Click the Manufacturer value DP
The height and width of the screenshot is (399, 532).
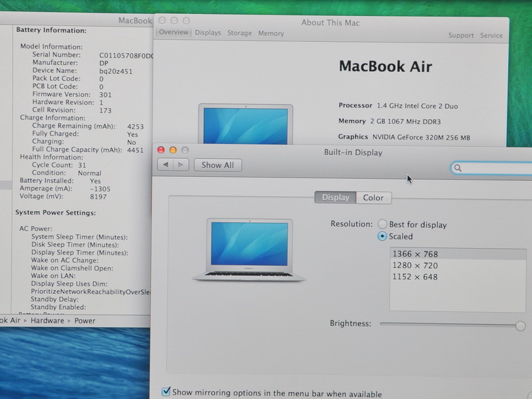tap(104, 63)
